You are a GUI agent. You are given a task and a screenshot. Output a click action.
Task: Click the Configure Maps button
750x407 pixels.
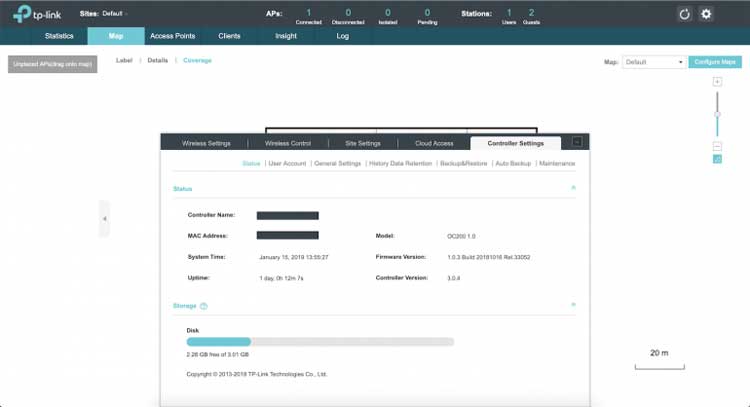[x=716, y=62]
